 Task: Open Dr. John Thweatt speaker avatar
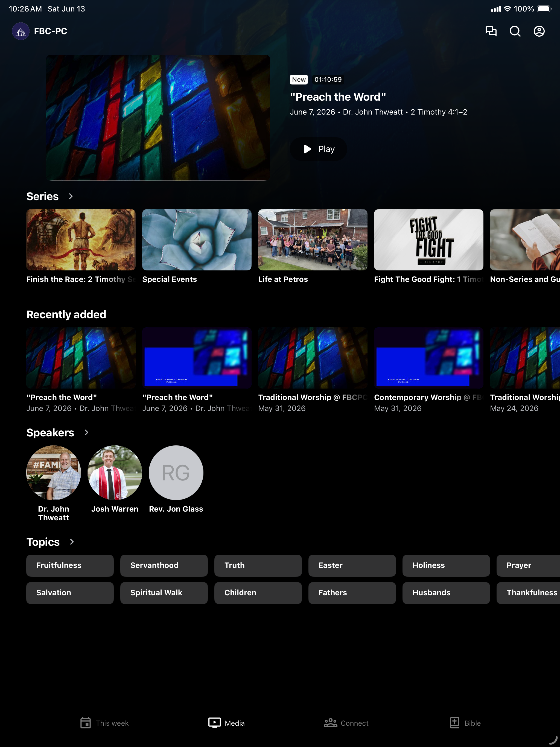click(54, 472)
